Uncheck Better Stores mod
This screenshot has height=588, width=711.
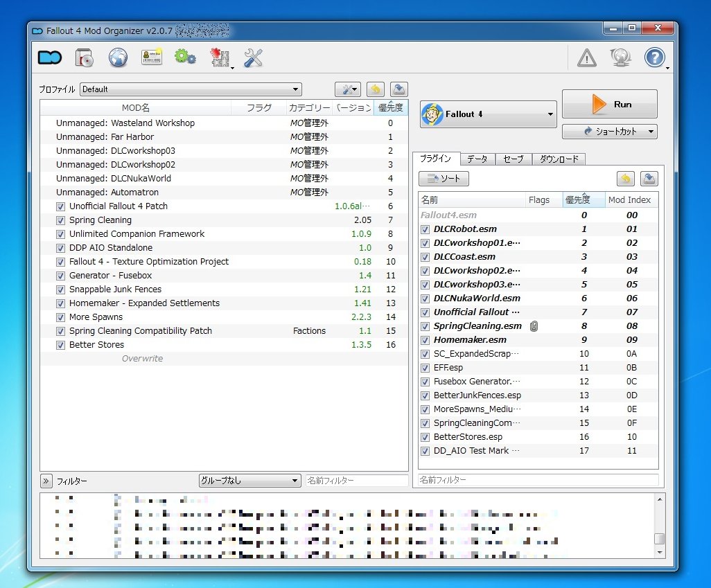click(x=60, y=345)
